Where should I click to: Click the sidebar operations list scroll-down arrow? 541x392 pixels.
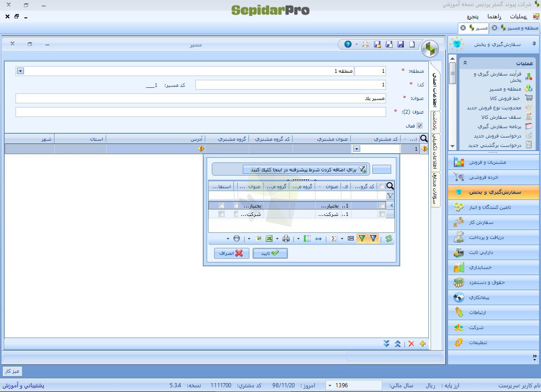tap(452, 146)
